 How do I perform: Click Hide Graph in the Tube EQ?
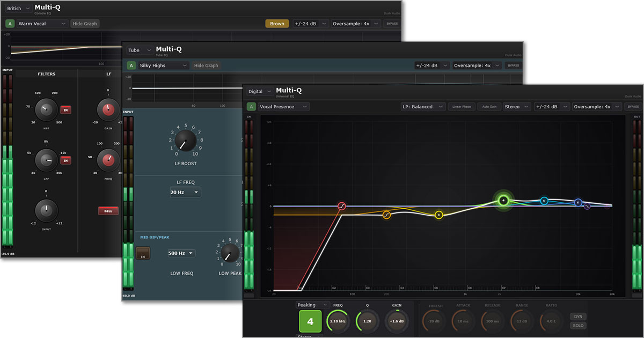tap(206, 65)
